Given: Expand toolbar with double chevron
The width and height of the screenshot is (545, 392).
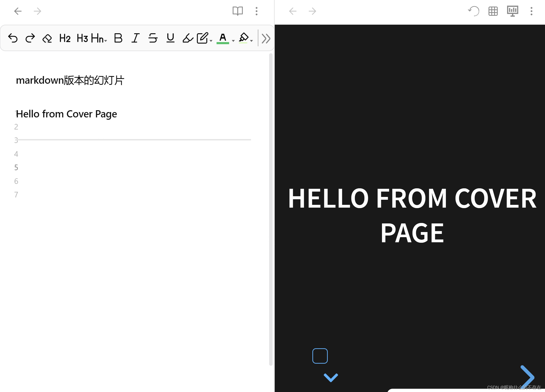Looking at the screenshot, I should click(x=266, y=38).
